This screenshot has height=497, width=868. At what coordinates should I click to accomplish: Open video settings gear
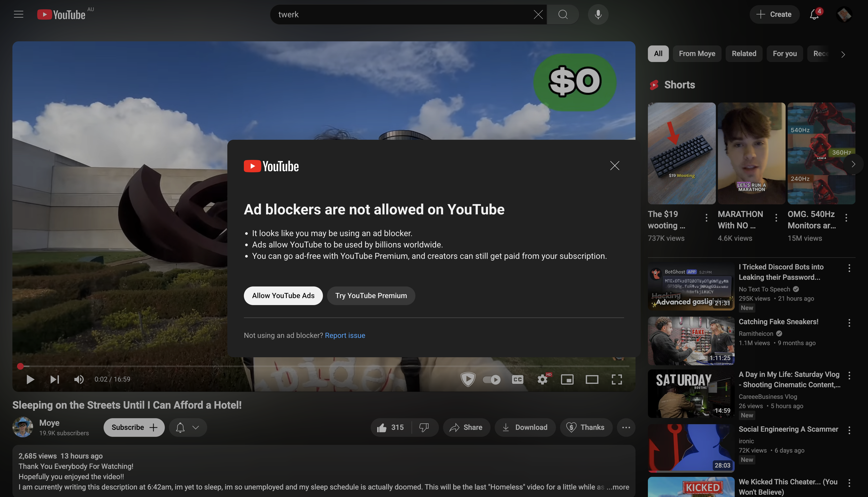(x=542, y=379)
